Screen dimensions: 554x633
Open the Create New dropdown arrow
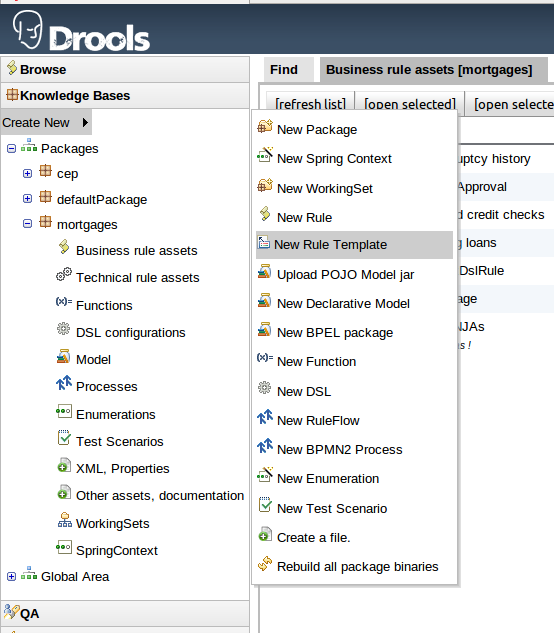[x=85, y=122]
